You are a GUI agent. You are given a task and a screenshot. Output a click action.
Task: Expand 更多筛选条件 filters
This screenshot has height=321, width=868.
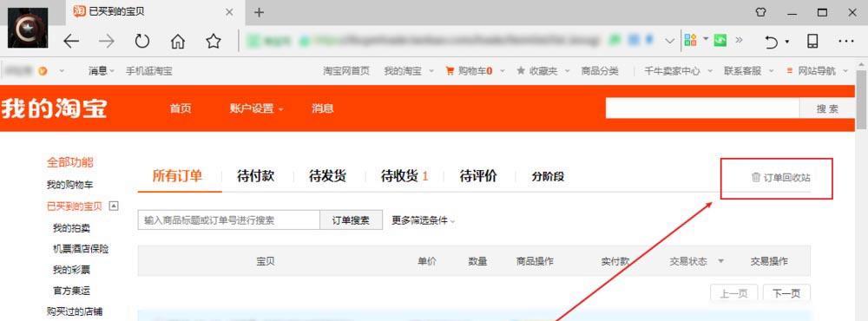point(424,220)
